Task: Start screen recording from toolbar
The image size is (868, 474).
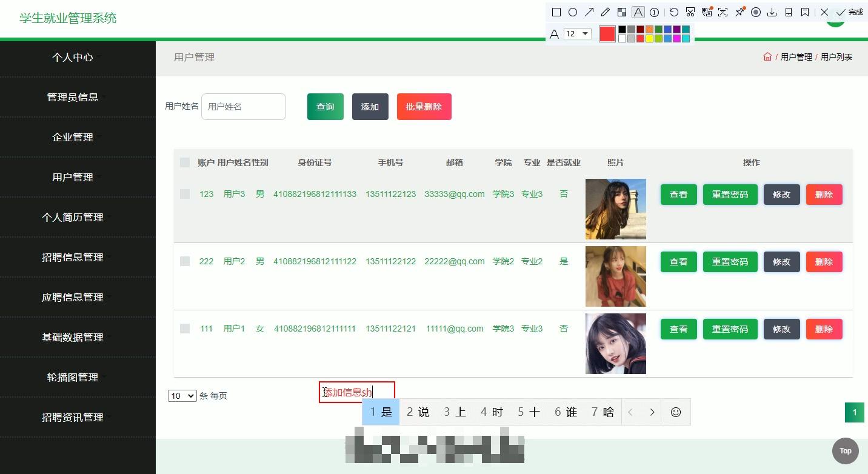Action: coord(755,12)
